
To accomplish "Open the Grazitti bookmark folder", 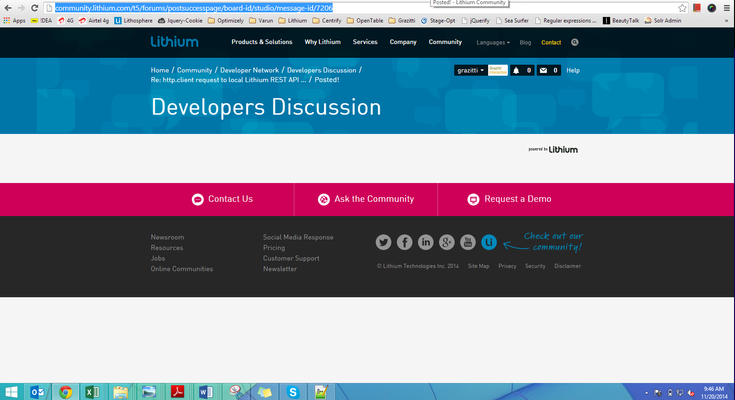I will click(402, 21).
